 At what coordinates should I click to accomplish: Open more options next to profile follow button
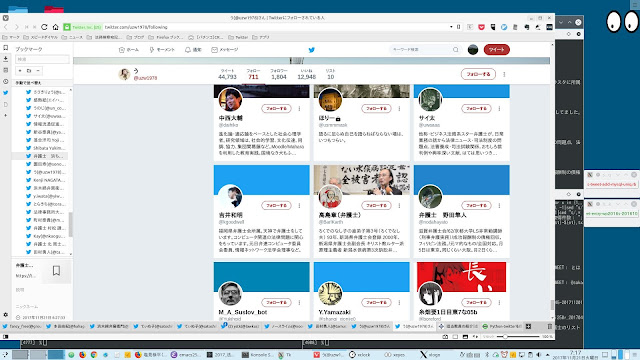point(504,74)
